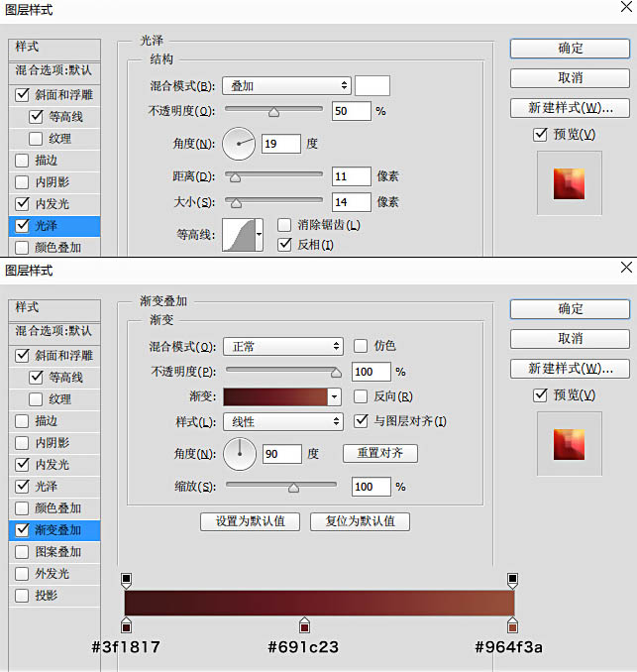
Task: Click 复位为默认值 button
Action: pos(360,521)
